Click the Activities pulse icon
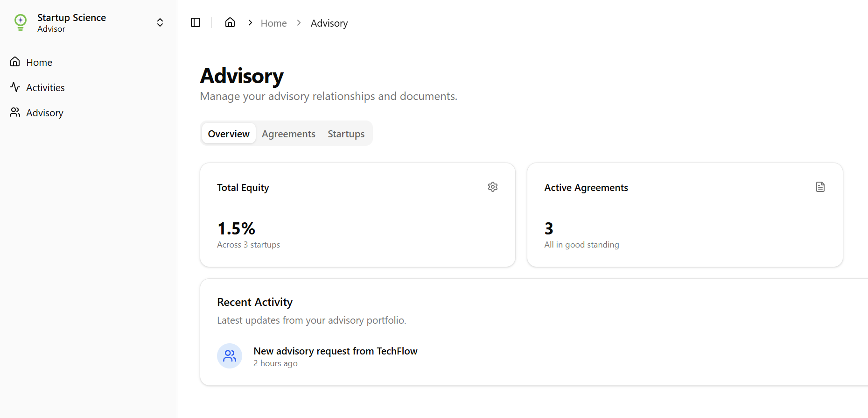Viewport: 868px width, 418px height. coord(15,87)
